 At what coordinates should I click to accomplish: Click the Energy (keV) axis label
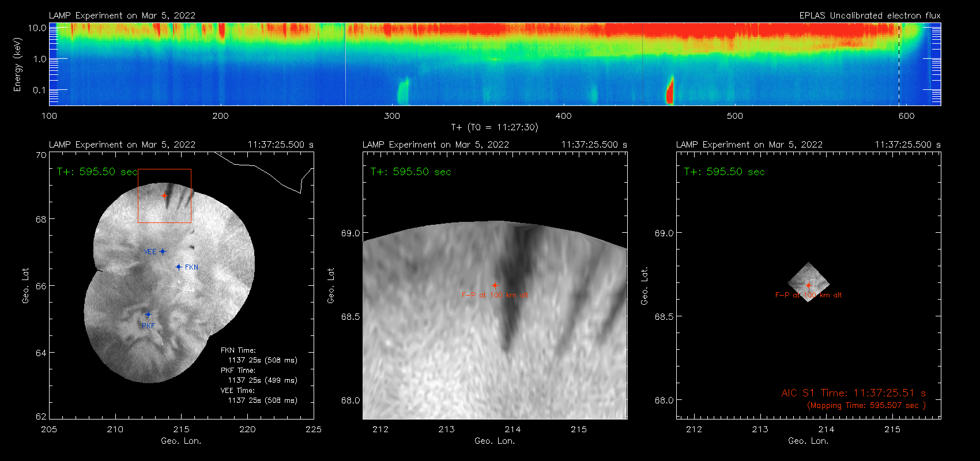click(x=17, y=65)
